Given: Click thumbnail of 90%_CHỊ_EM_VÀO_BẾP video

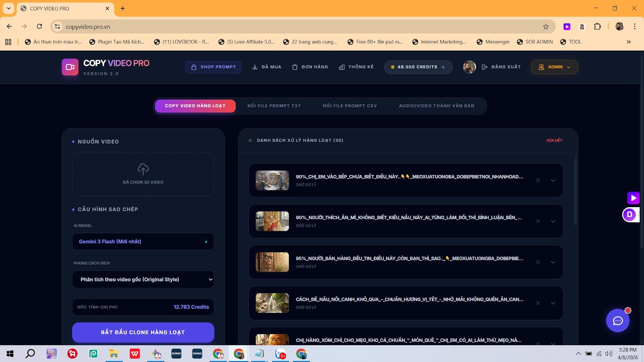Looking at the screenshot, I should tap(272, 181).
